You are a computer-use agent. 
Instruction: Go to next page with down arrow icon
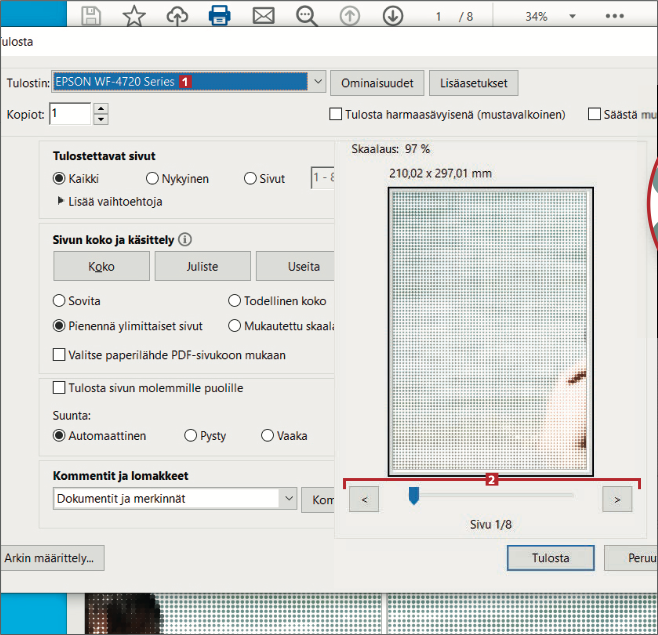point(393,16)
